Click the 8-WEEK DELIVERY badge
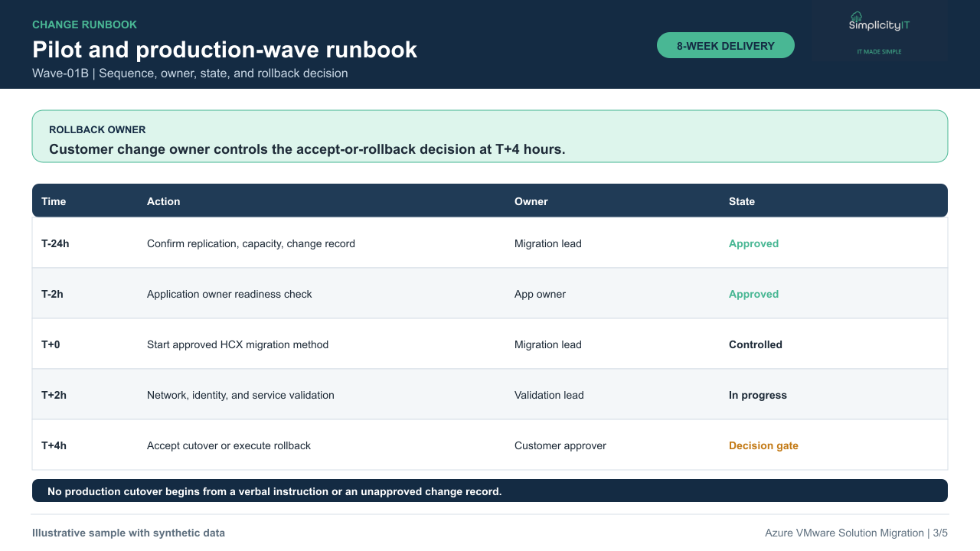The image size is (980, 551). pyautogui.click(x=726, y=45)
